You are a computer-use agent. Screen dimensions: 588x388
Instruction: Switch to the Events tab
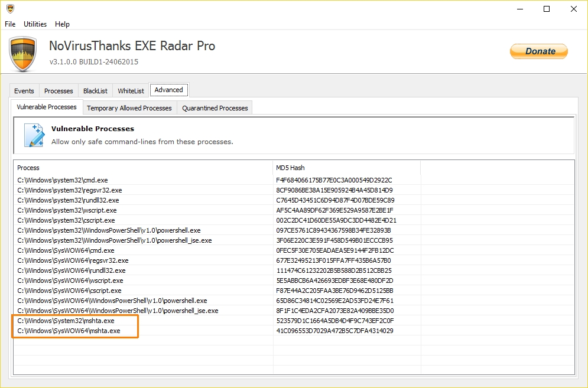click(24, 91)
